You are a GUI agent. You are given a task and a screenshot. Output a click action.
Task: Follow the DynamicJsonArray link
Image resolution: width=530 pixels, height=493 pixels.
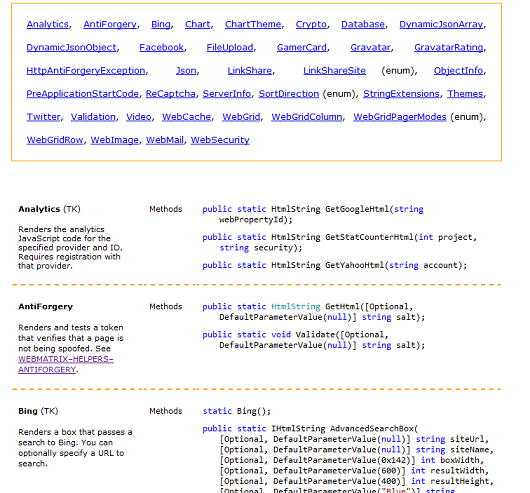tap(441, 24)
